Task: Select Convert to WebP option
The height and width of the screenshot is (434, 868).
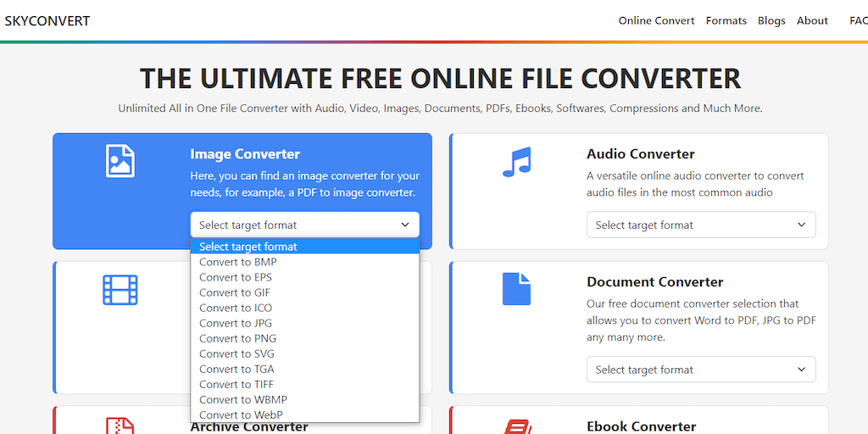Action: pyautogui.click(x=305, y=415)
